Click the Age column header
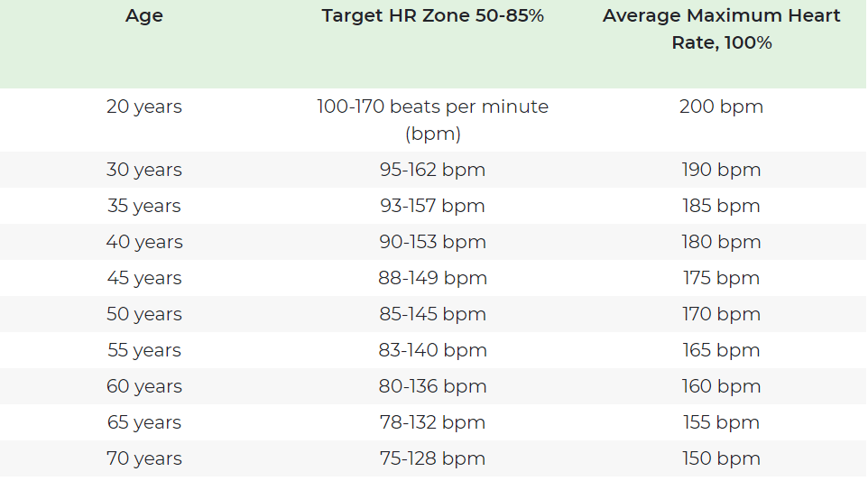Screen dimensions: 868x481 144,16
